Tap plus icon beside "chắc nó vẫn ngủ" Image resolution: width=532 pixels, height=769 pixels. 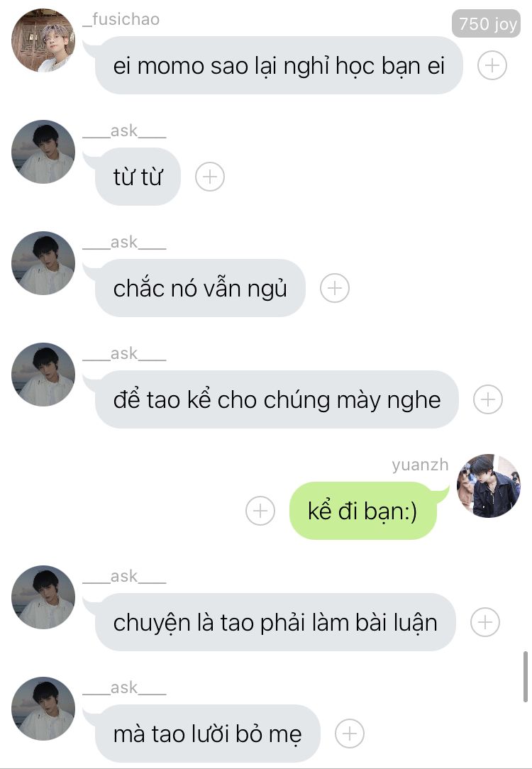tap(334, 288)
